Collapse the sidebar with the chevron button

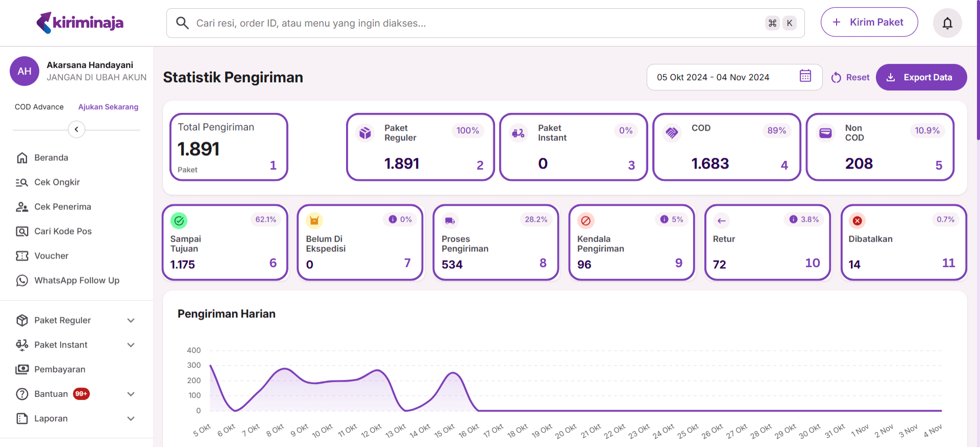[x=77, y=129]
